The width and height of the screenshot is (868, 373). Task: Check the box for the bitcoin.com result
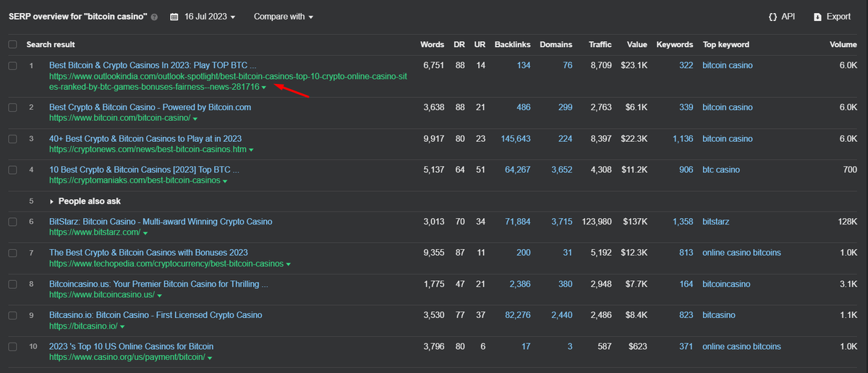point(12,107)
